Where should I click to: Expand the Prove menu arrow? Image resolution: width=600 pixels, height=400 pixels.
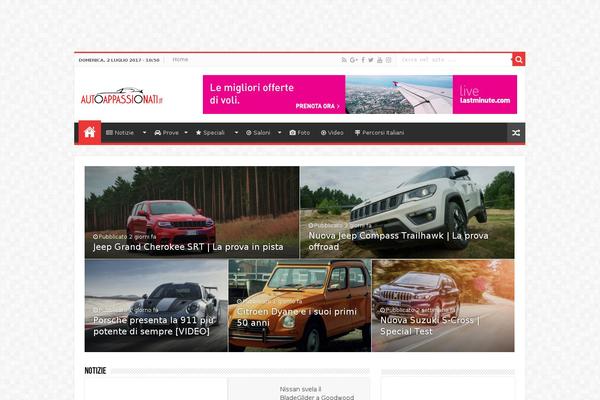pyautogui.click(x=186, y=133)
